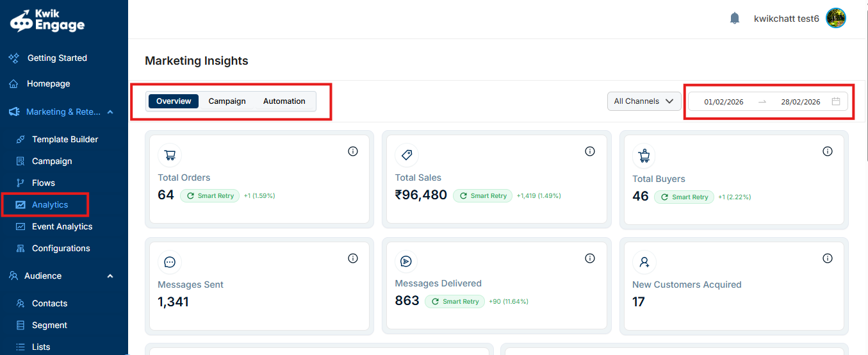Switch to the Campaign tab
The width and height of the screenshot is (868, 355).
(227, 101)
